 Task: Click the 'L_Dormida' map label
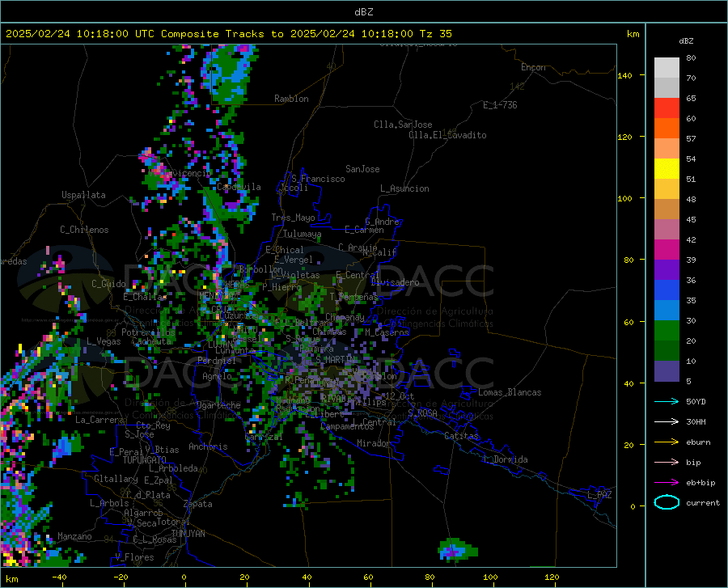pyautogui.click(x=506, y=459)
